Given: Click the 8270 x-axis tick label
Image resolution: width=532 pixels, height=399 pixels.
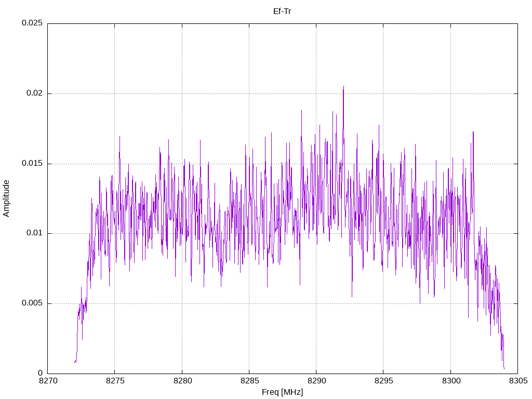Looking at the screenshot, I should point(48,381).
